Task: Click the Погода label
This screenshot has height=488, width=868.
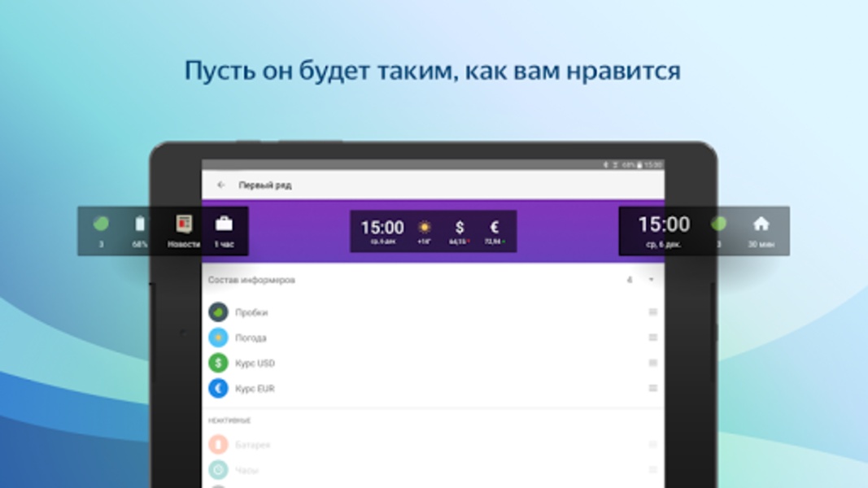Action: point(251,338)
